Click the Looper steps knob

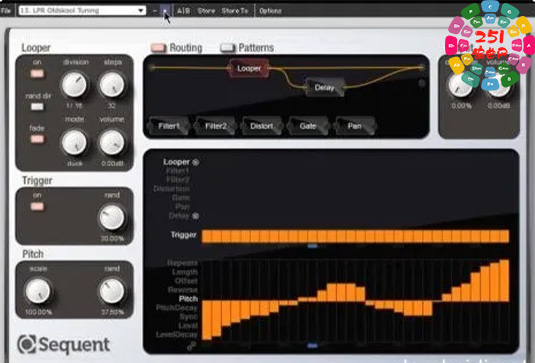tap(112, 85)
